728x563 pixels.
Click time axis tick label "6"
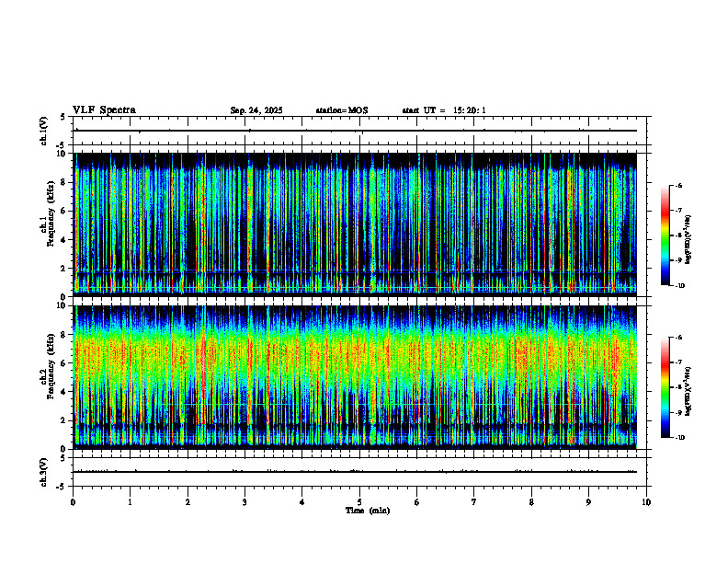click(x=417, y=502)
